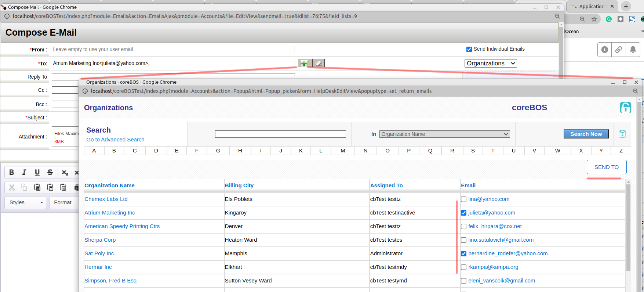The image size is (644, 292).
Task: Click the green plus add recipient icon
Action: click(x=304, y=64)
